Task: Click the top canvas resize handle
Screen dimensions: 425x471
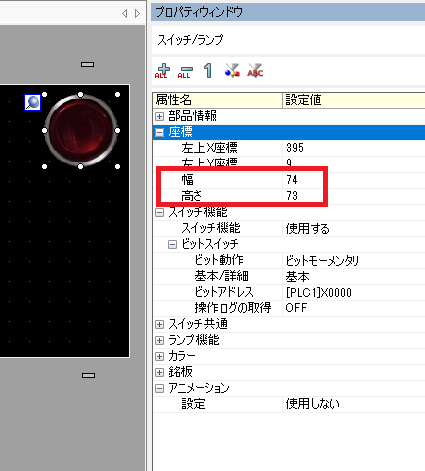Action: 87,64
